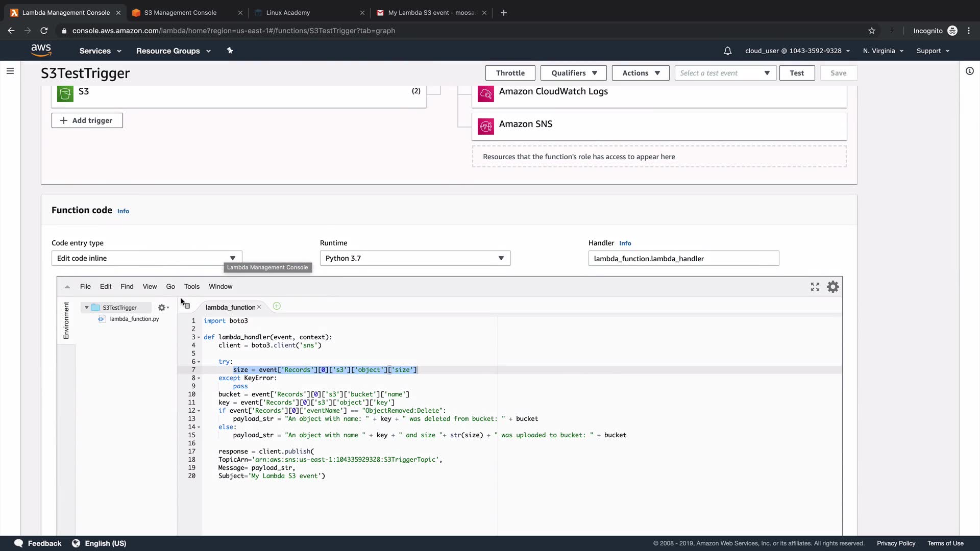980x551 pixels.
Task: Click the notifications bell icon
Action: coord(727,51)
